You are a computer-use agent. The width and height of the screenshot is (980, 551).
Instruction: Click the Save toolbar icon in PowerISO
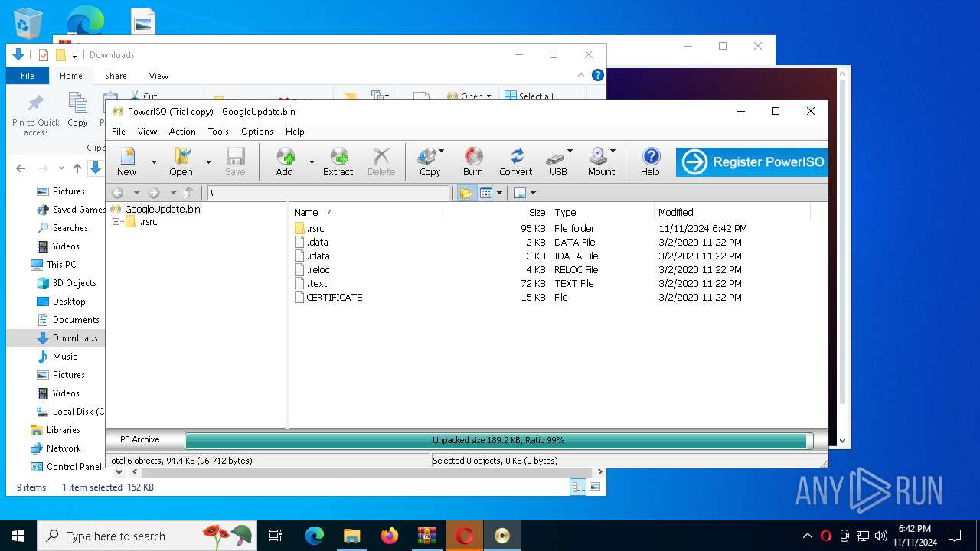pyautogui.click(x=235, y=162)
